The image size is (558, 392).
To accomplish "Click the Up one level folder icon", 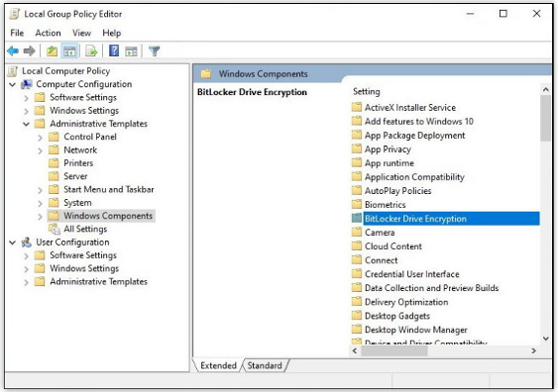I will click(x=52, y=51).
